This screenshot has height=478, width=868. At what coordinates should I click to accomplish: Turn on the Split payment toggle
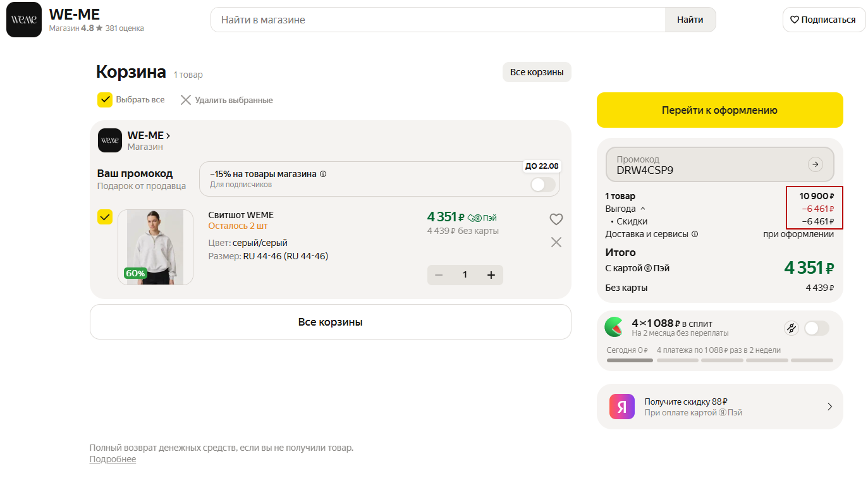(x=816, y=328)
